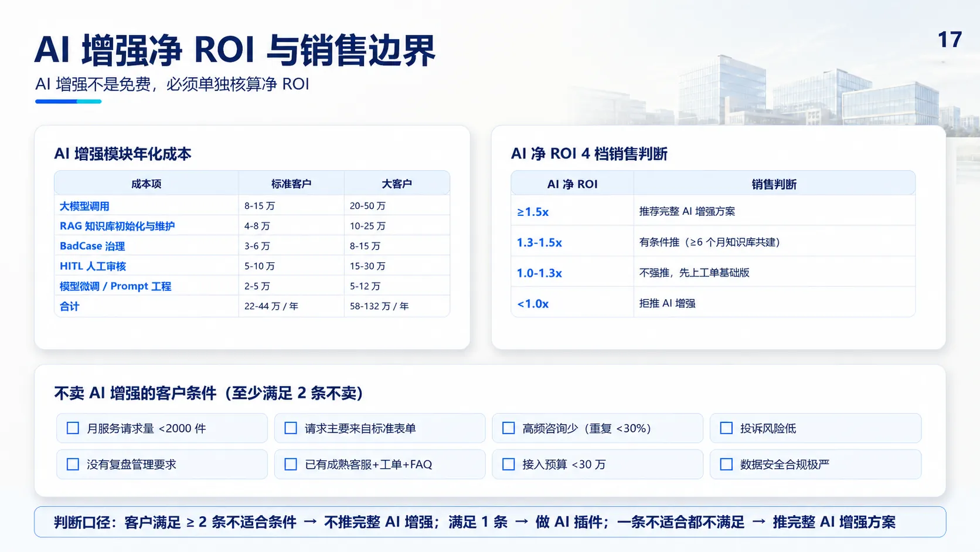Tick the 高频咨询少 (重复 <30%) checkbox
The width and height of the screenshot is (980, 552).
pyautogui.click(x=509, y=428)
